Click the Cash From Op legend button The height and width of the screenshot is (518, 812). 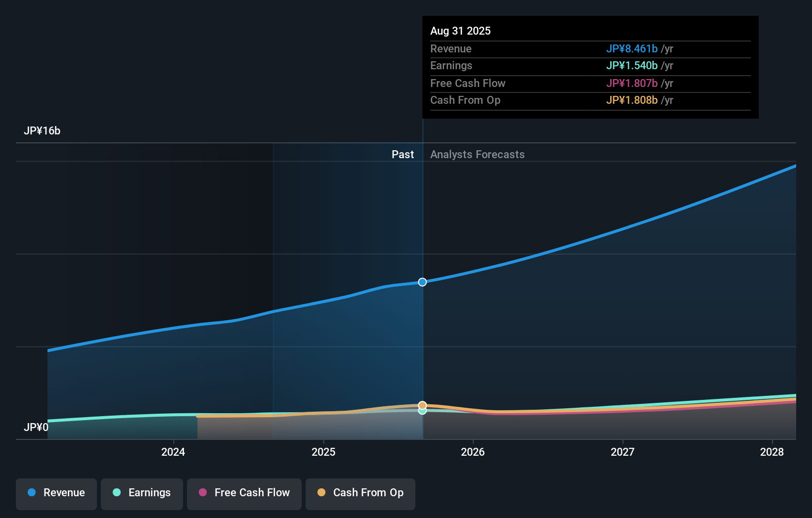click(361, 493)
